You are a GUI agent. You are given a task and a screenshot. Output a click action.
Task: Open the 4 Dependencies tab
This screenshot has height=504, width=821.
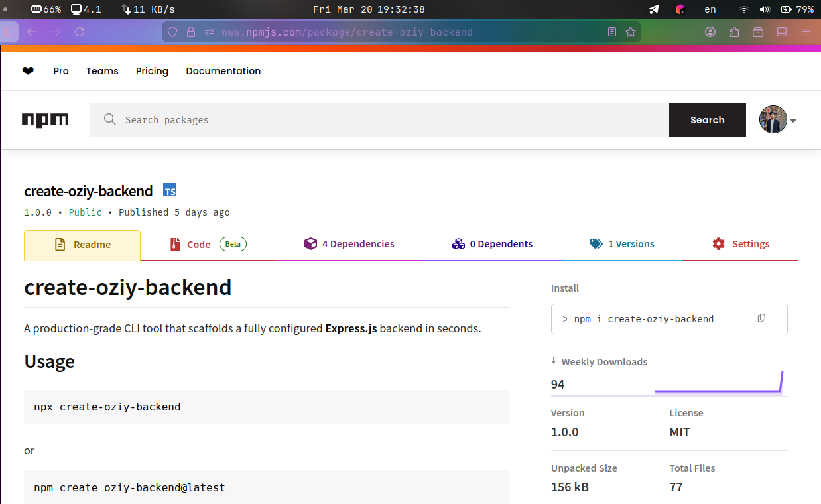point(349,244)
